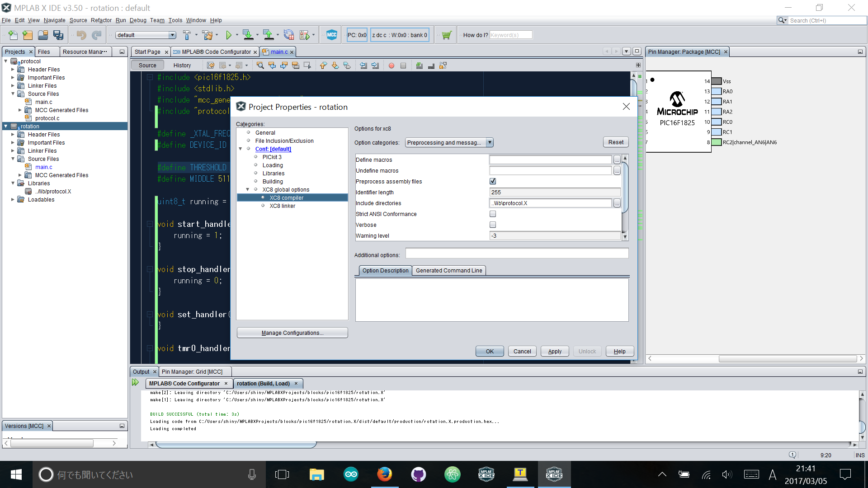Open the Debug menu
Image resolution: width=868 pixels, height=488 pixels.
point(138,20)
